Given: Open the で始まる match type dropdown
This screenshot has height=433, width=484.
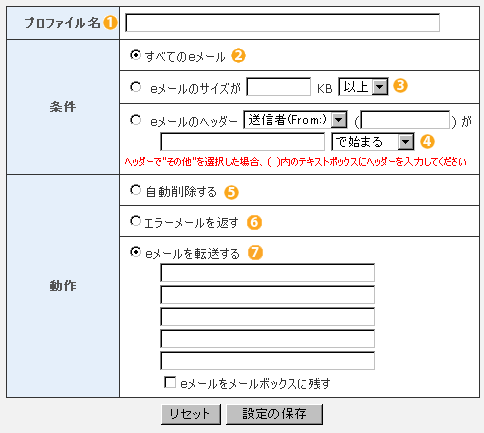Looking at the screenshot, I should click(373, 142).
